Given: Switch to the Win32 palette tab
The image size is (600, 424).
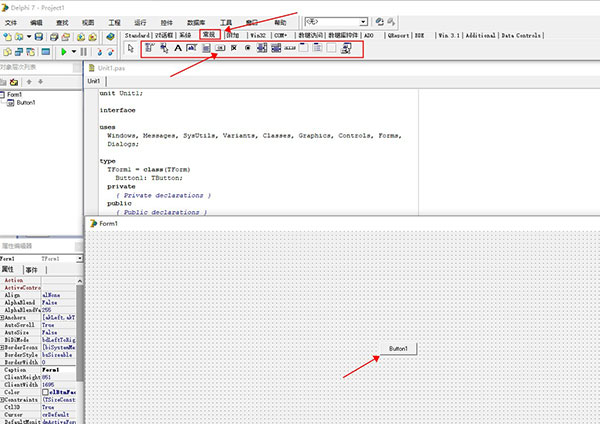Looking at the screenshot, I should (x=257, y=35).
